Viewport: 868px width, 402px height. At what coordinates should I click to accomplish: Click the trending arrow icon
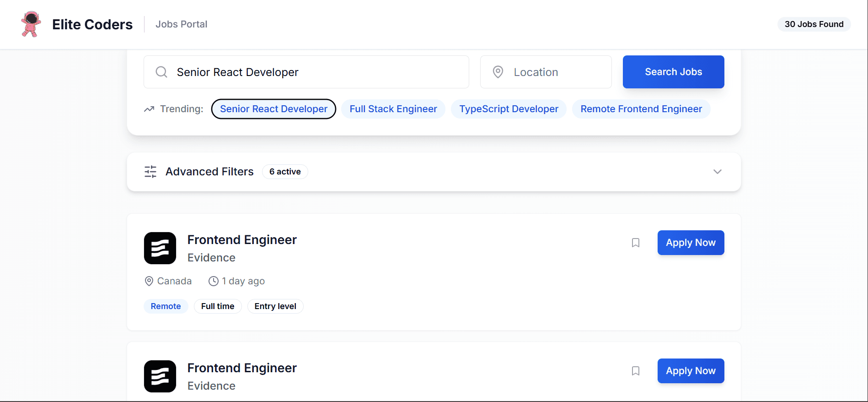pos(149,109)
